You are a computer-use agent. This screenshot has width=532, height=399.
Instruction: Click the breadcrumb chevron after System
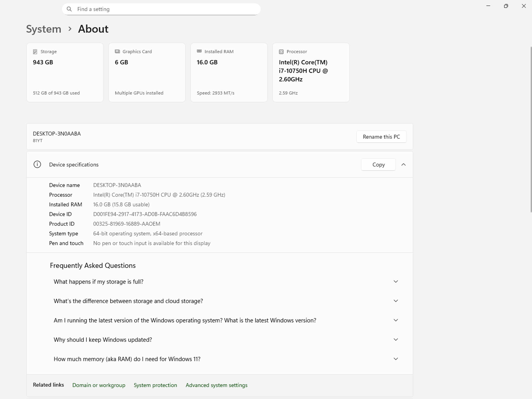[70, 29]
